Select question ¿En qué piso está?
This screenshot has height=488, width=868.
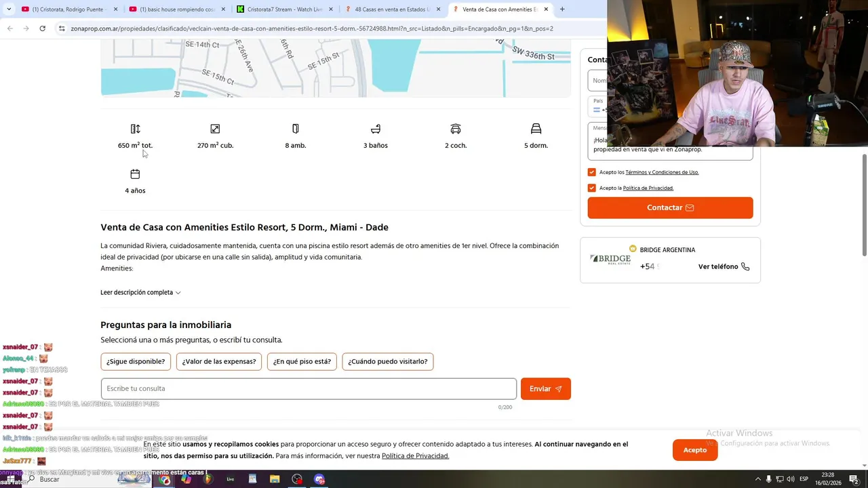(x=302, y=361)
